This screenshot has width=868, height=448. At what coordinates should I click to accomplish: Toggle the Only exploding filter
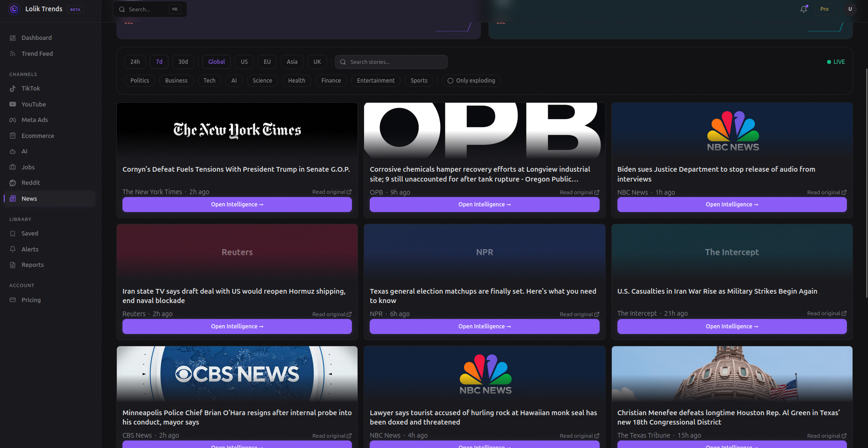pos(472,81)
